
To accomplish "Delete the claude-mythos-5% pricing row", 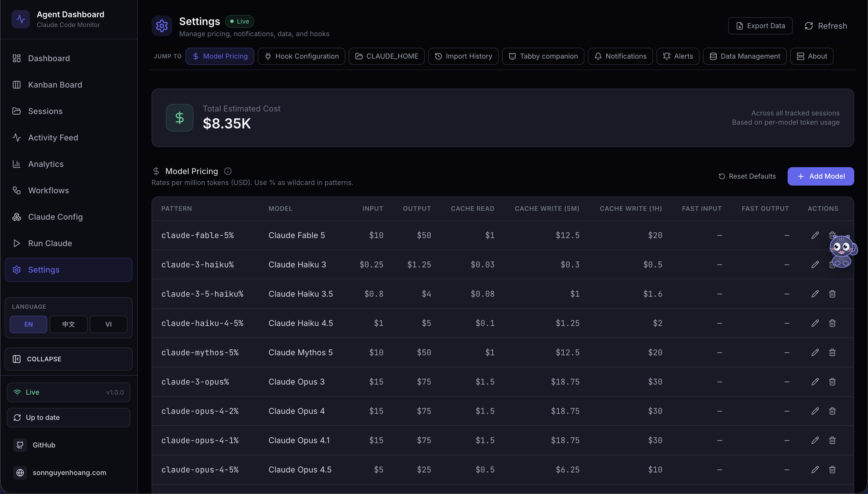I will pyautogui.click(x=832, y=352).
